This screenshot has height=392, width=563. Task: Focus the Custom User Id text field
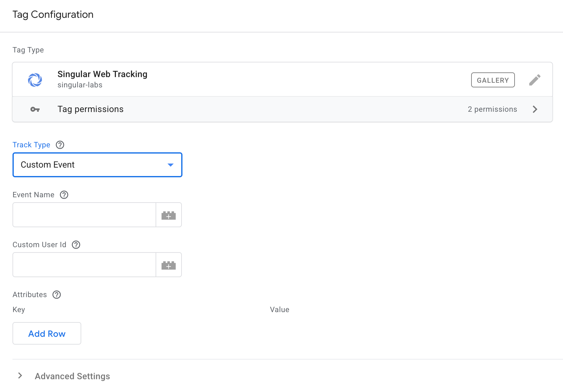(x=84, y=265)
